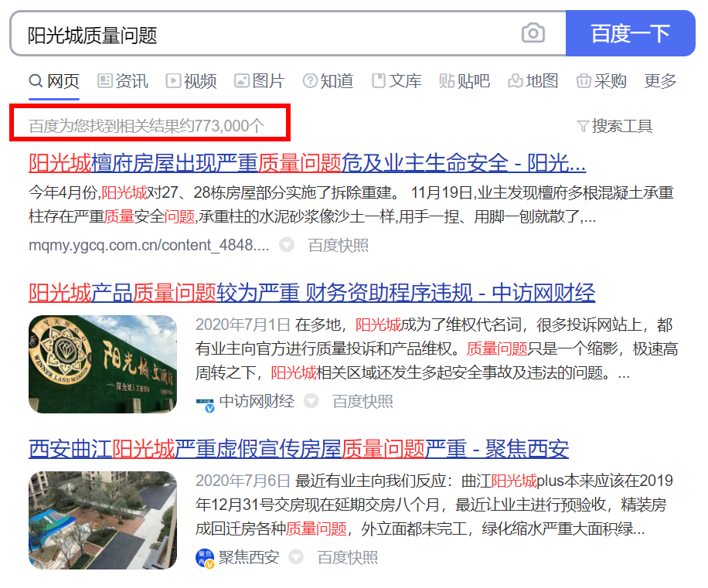
Task: Open the 知道 tab
Action: tap(328, 81)
